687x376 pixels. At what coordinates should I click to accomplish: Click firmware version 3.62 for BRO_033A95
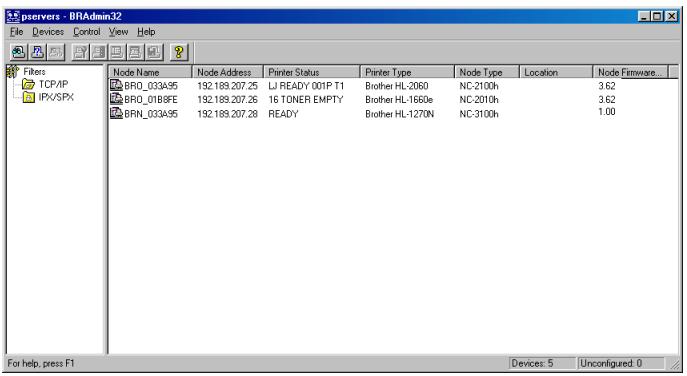(607, 86)
